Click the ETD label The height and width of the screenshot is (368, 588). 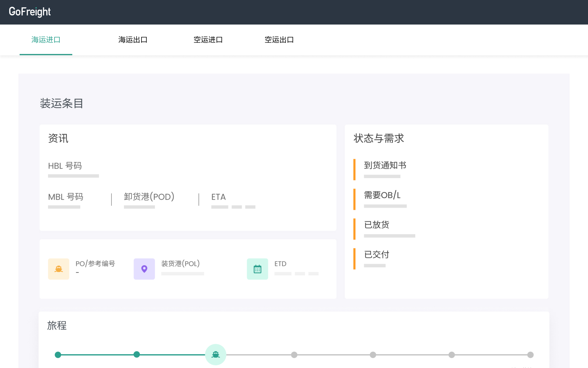click(280, 264)
